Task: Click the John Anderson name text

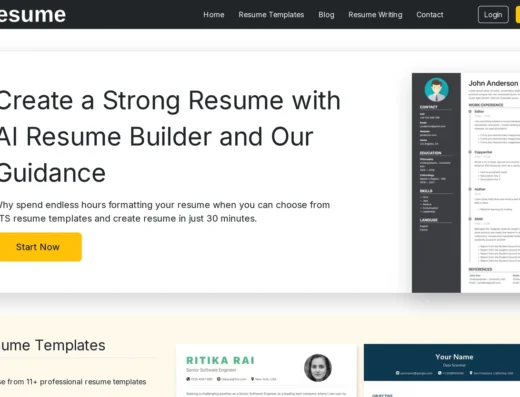Action: (x=493, y=83)
